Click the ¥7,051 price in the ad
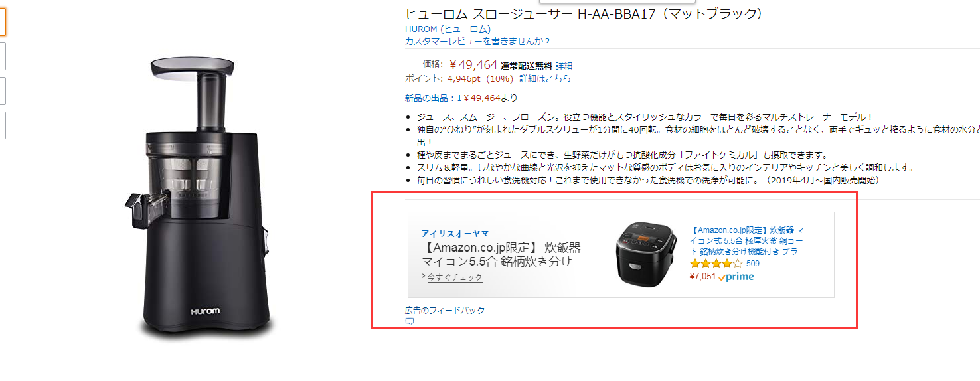 703,277
